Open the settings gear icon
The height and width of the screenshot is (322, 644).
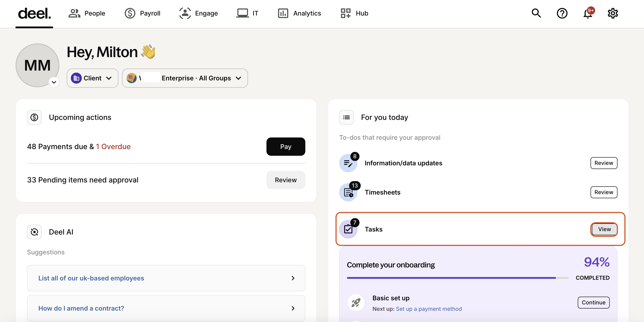point(613,13)
